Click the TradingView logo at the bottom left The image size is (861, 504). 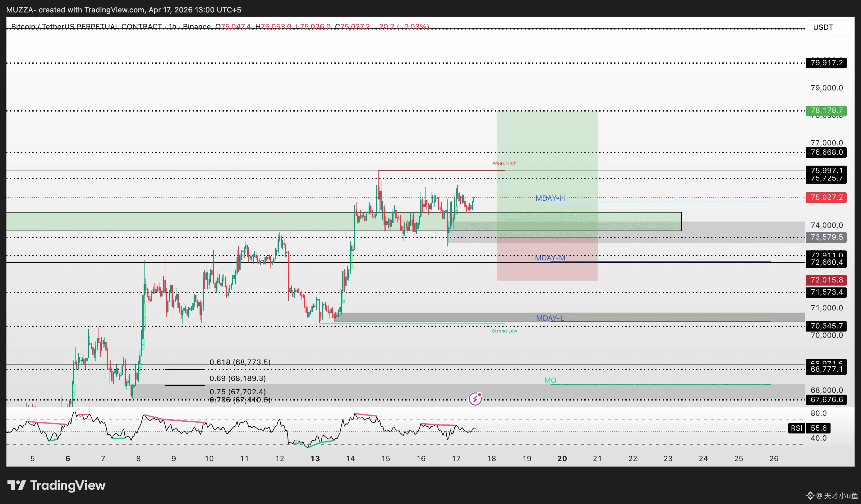(x=57, y=485)
